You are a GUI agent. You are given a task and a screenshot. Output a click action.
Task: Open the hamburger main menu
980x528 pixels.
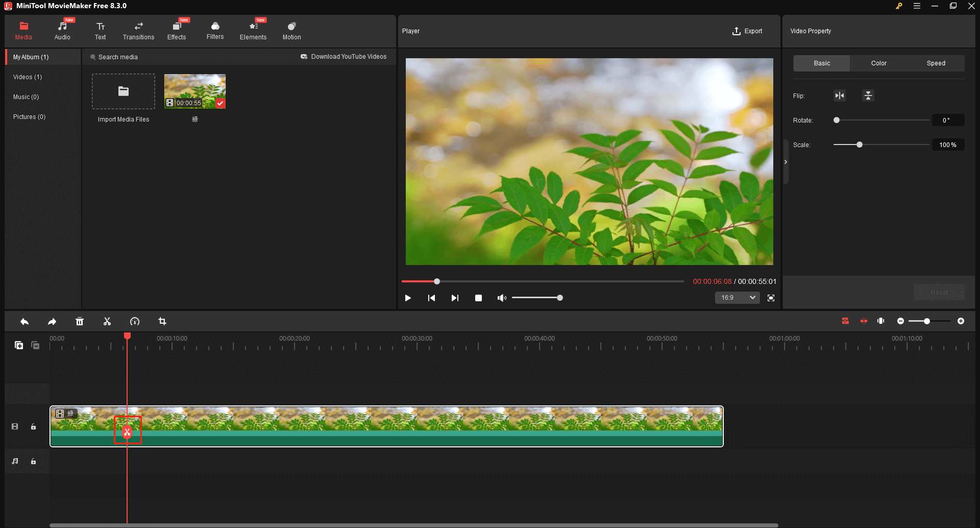pyautogui.click(x=917, y=6)
